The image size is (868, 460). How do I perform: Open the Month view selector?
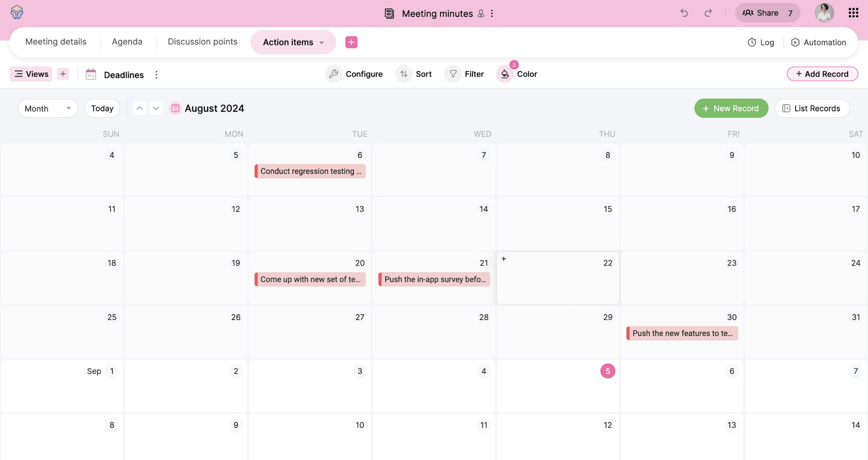tap(48, 108)
